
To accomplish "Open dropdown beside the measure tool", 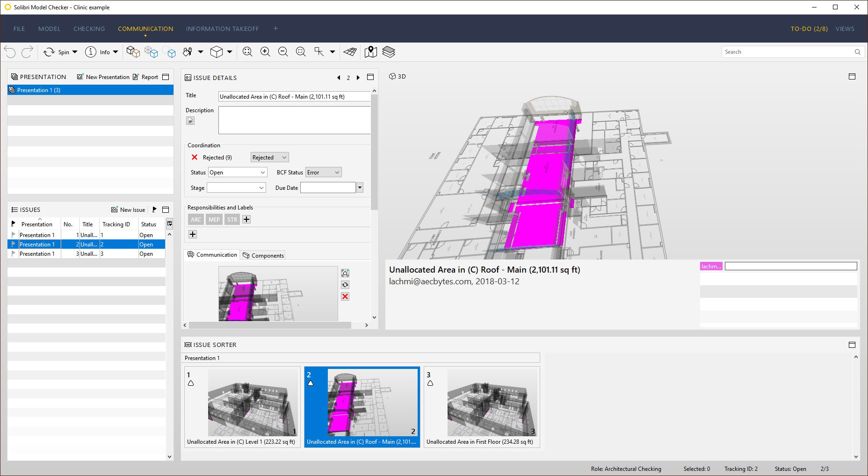I will tap(333, 52).
